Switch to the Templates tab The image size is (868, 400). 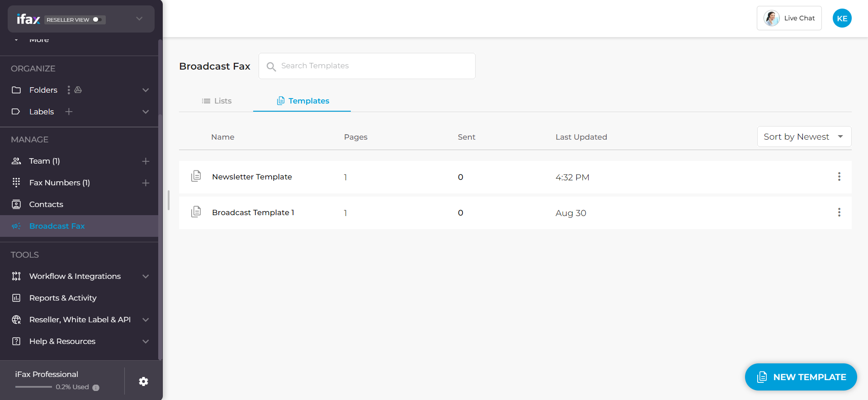pyautogui.click(x=302, y=101)
